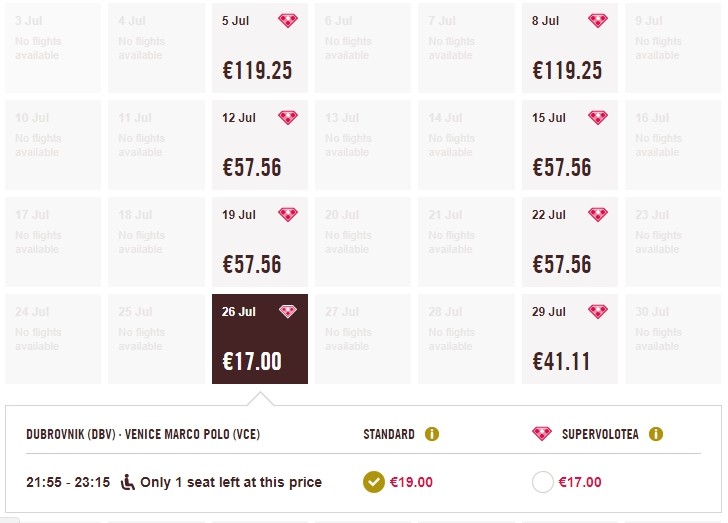The height and width of the screenshot is (523, 728).
Task: Click the Standard fare info icon
Action: point(432,435)
